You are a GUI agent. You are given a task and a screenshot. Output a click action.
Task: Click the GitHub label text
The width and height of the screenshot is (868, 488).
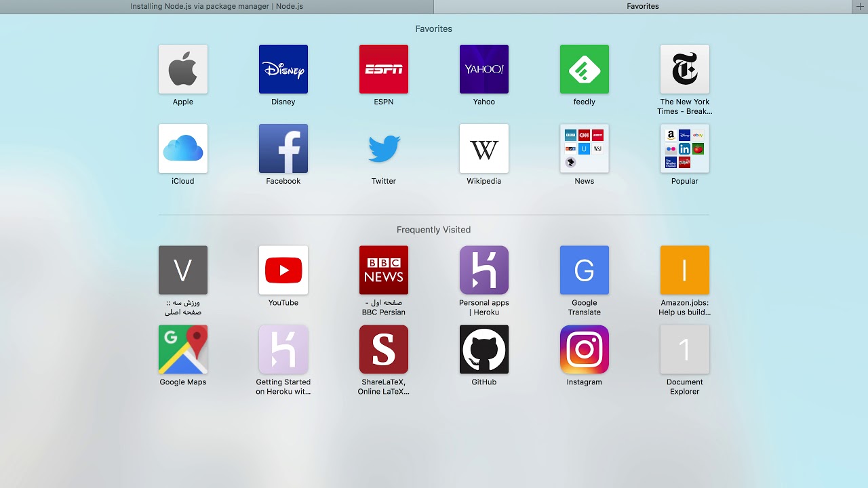[x=484, y=382]
